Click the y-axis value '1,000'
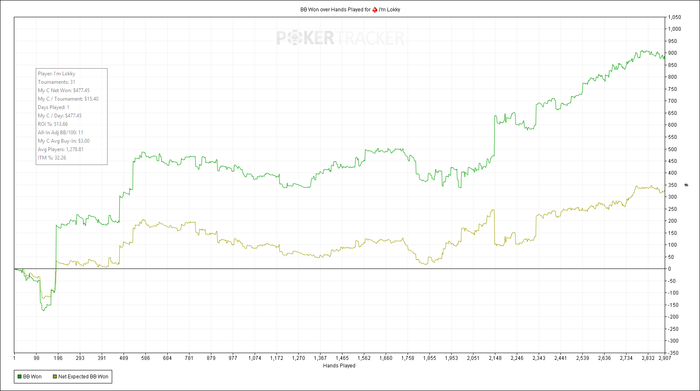 (675, 29)
